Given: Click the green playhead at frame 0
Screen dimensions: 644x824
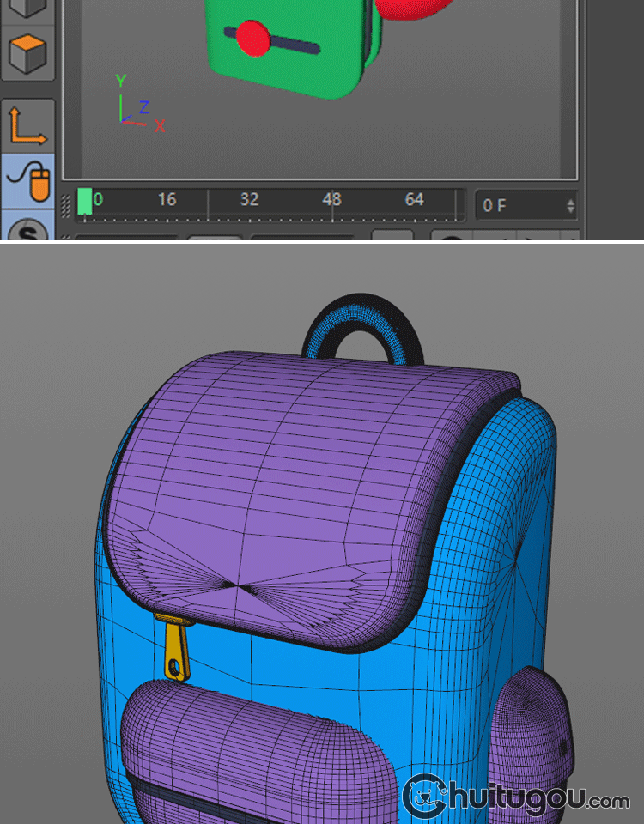Looking at the screenshot, I should (x=84, y=201).
